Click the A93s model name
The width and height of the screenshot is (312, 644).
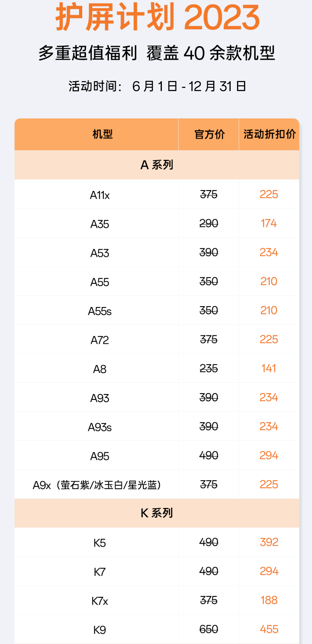point(100,427)
